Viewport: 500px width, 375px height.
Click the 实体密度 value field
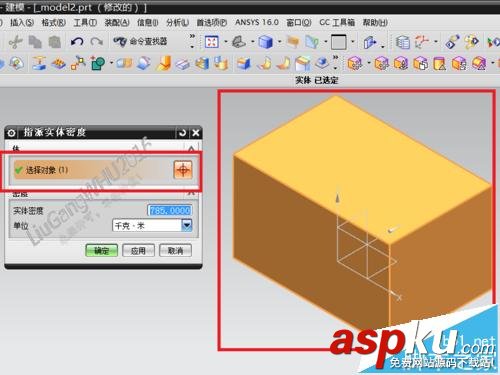(x=170, y=210)
